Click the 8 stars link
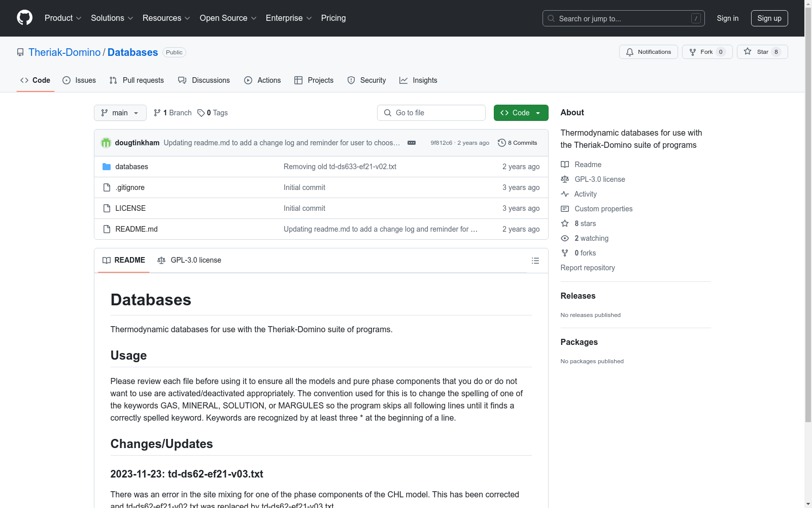Viewport: 812px width, 508px height. point(585,224)
